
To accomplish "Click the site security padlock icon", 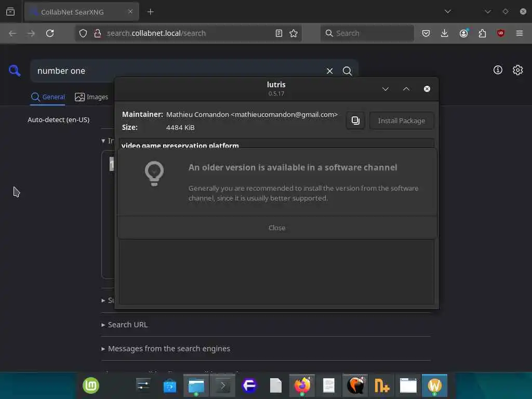I will [x=97, y=33].
